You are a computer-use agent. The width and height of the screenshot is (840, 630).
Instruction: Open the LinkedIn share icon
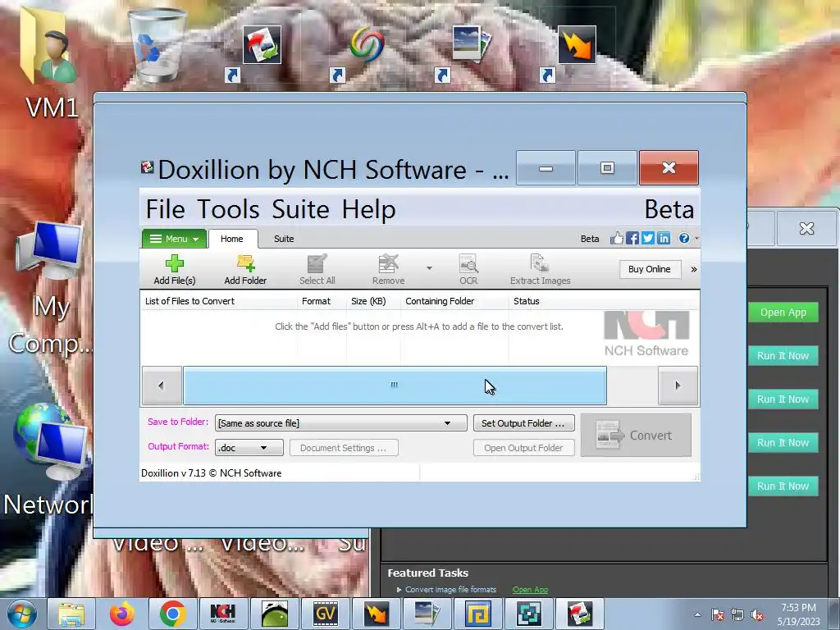pos(663,239)
